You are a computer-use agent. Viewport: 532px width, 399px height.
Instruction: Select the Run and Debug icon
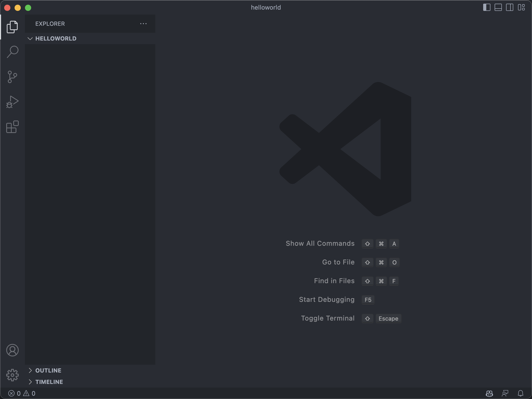coord(12,101)
